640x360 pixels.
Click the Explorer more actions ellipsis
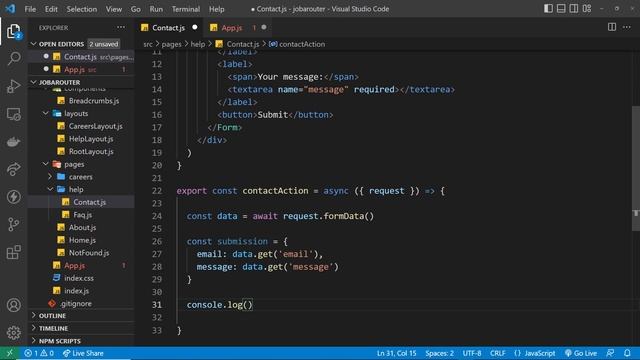[x=121, y=27]
